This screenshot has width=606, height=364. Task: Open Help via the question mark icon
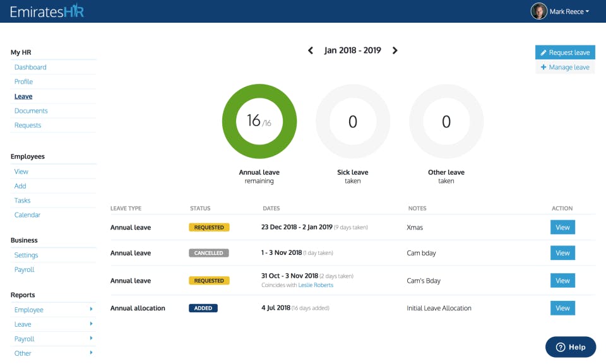click(x=561, y=346)
